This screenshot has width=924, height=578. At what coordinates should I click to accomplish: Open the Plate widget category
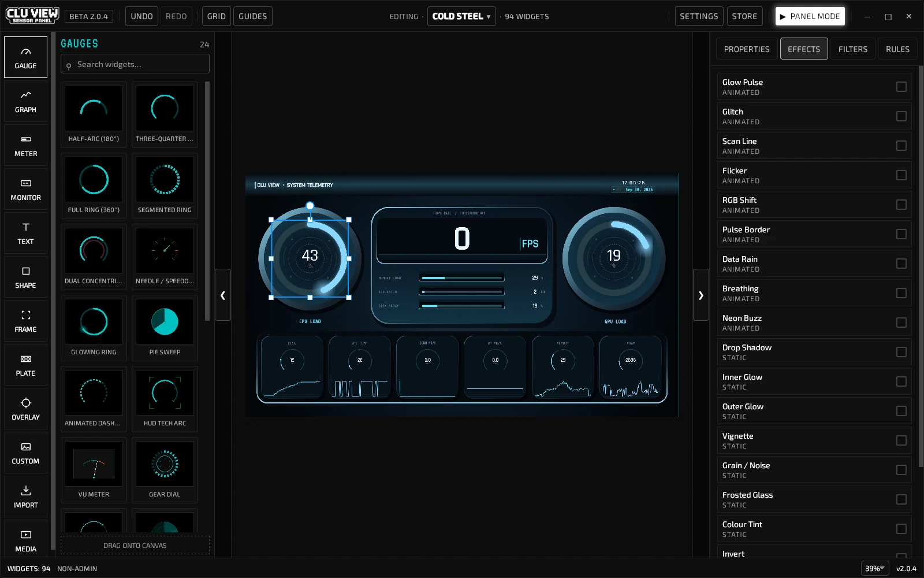[x=25, y=365]
